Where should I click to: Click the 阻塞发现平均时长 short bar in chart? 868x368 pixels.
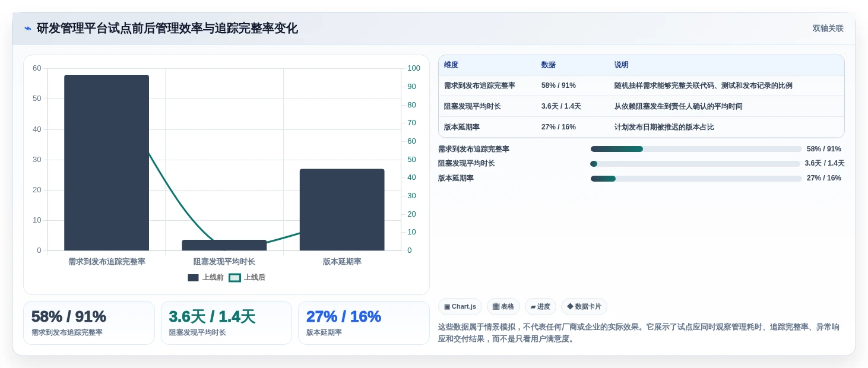[224, 245]
